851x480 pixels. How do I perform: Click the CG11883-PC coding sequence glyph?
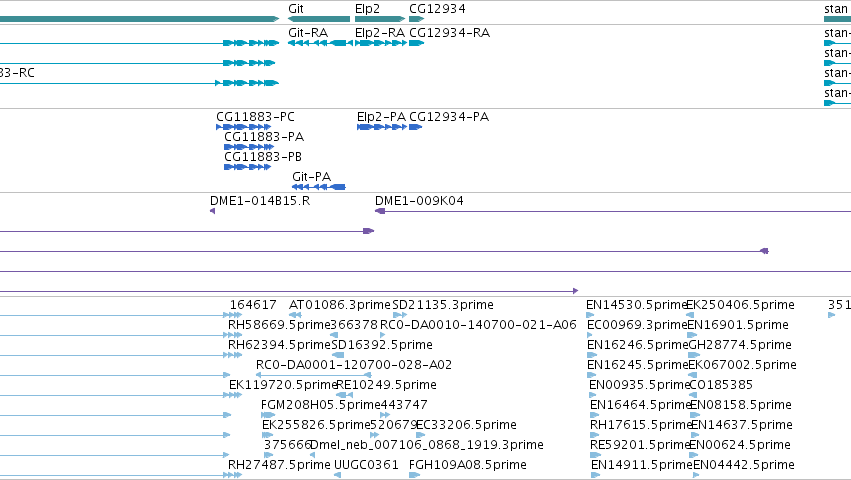coord(244,127)
